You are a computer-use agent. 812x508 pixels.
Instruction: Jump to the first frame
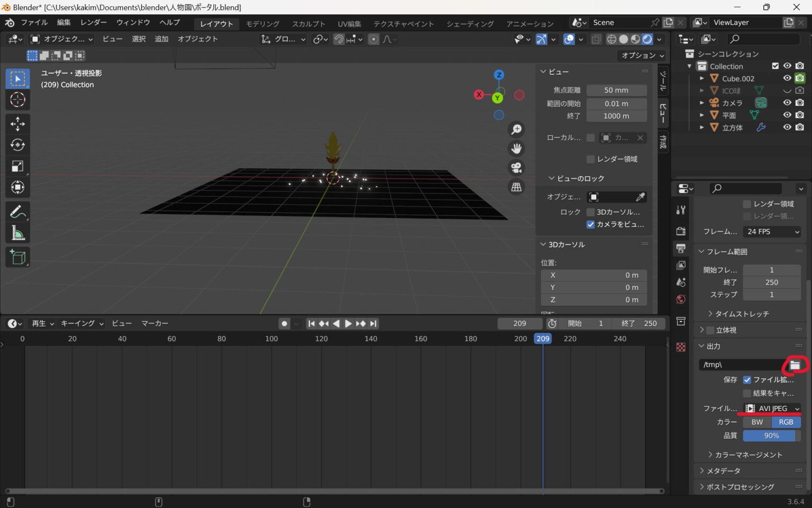pyautogui.click(x=311, y=323)
